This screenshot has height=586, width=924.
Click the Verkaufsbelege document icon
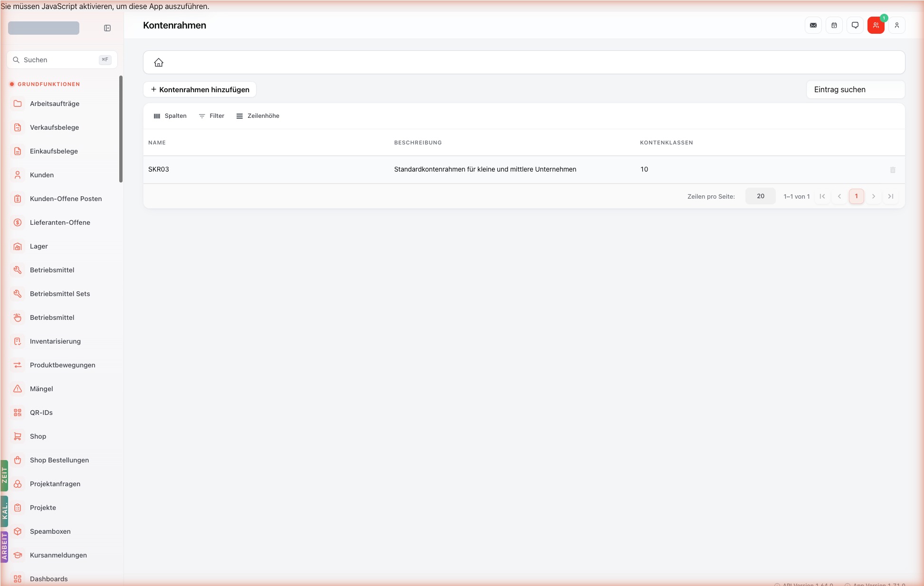(18, 127)
